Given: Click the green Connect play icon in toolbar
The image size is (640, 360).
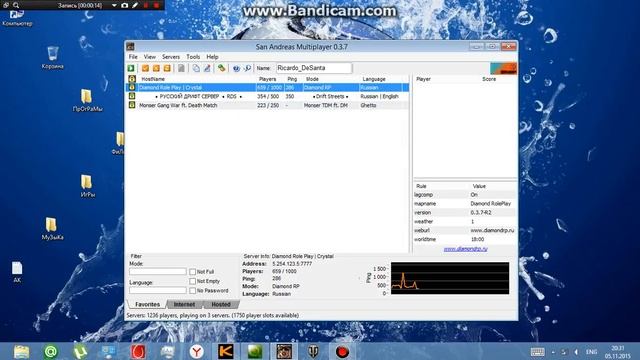Looking at the screenshot, I should pyautogui.click(x=131, y=68).
